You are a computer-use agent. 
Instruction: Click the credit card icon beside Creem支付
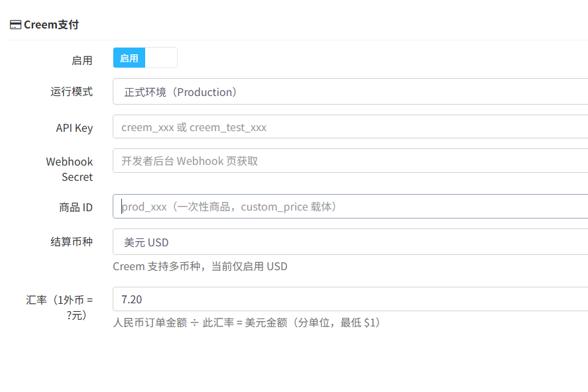(15, 24)
